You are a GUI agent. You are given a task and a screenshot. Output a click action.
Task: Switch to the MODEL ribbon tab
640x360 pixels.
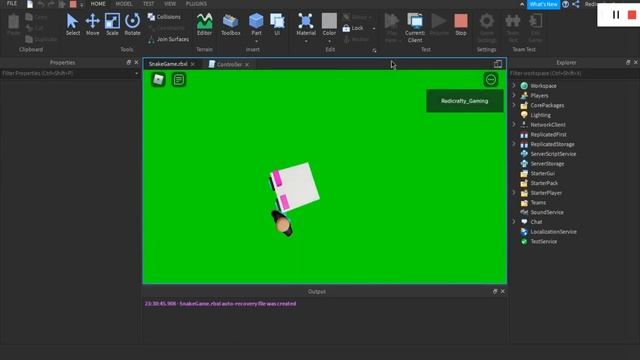[x=124, y=4]
